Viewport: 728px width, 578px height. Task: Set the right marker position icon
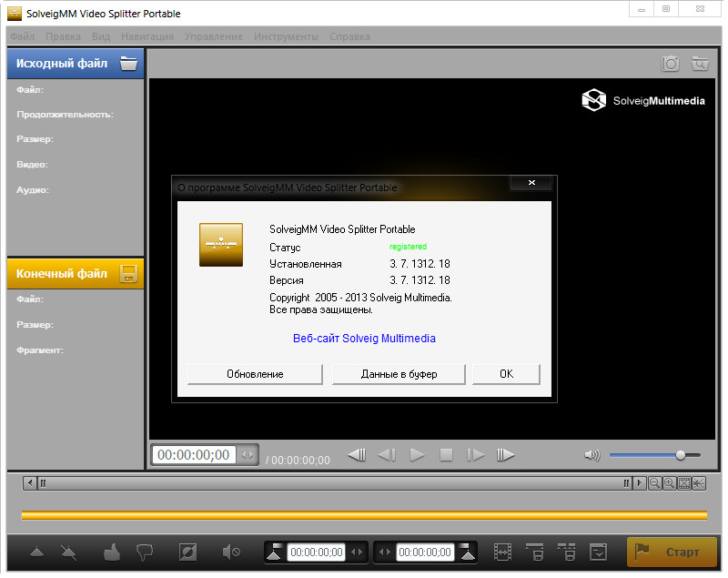click(x=468, y=552)
